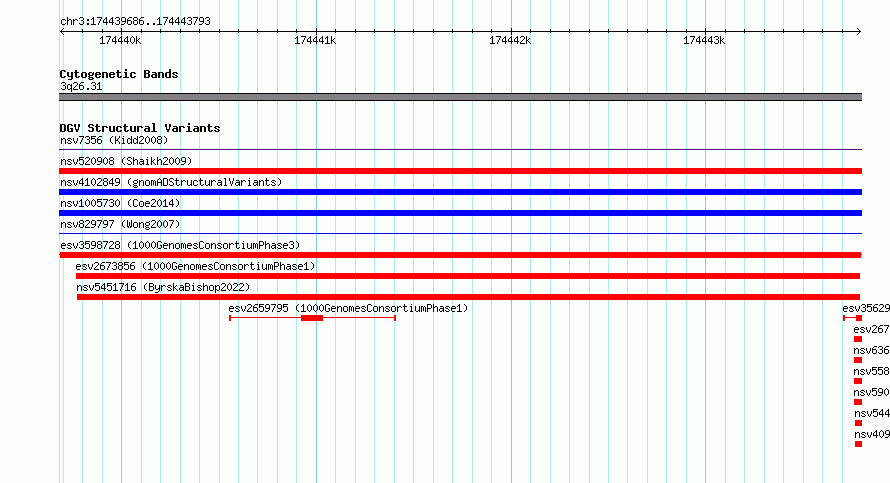Click the truncated esv35629 variant label
Viewport: 890px width, 483px height.
[866, 308]
